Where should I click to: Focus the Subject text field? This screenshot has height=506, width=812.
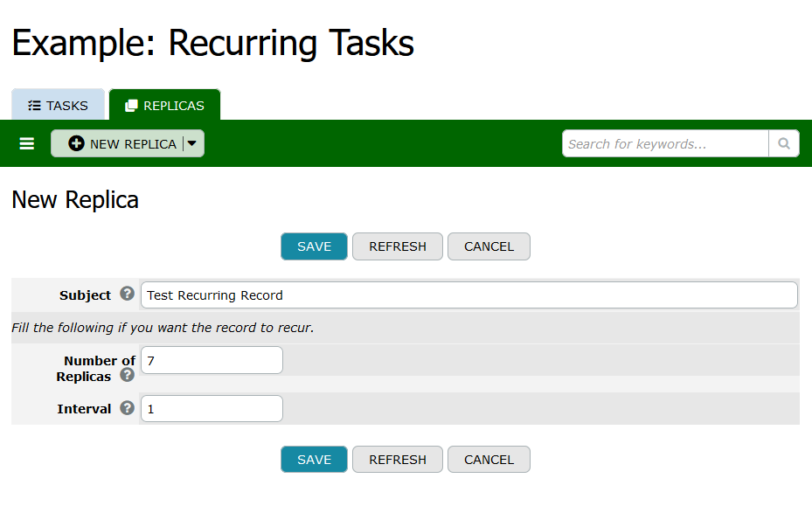pos(468,295)
